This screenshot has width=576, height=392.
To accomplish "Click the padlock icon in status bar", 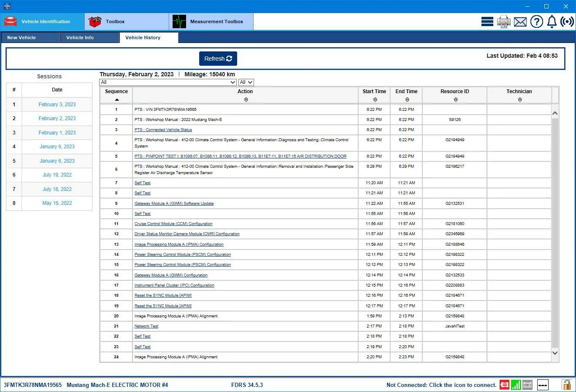I will point(566,384).
